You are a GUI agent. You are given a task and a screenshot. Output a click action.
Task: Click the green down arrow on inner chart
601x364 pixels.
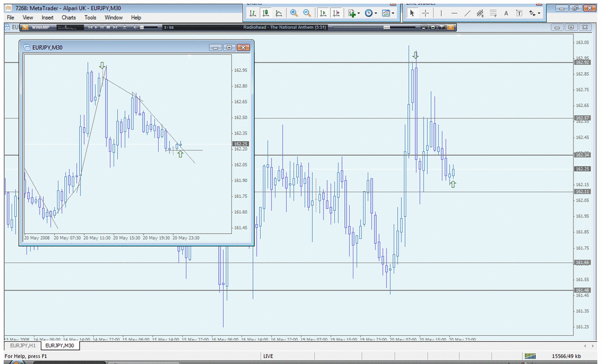pos(102,65)
